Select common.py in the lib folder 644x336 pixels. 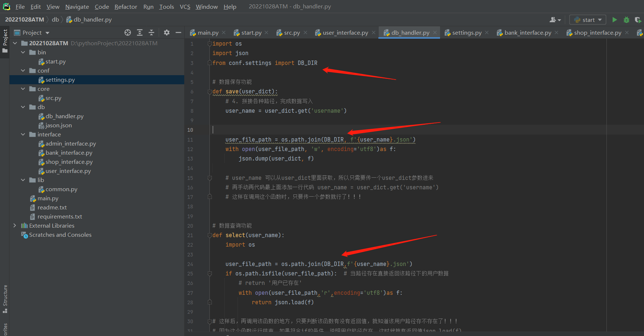[61, 189]
